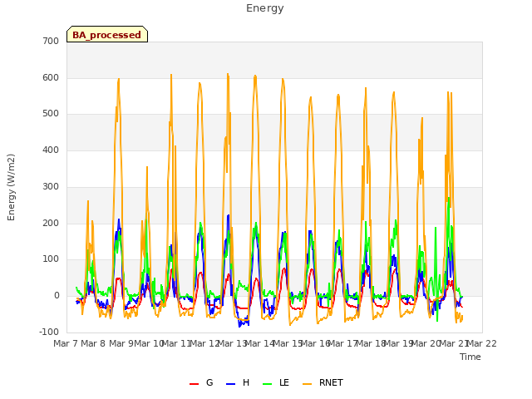Click the Mar 11 x-axis date label
This screenshot has height=399, width=532.
pos(177,343)
